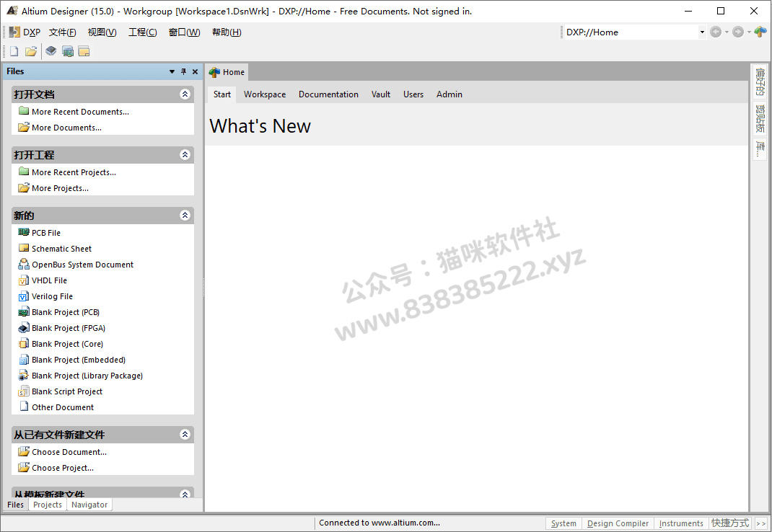
Task: Create a Blank Script Project
Action: click(x=66, y=391)
